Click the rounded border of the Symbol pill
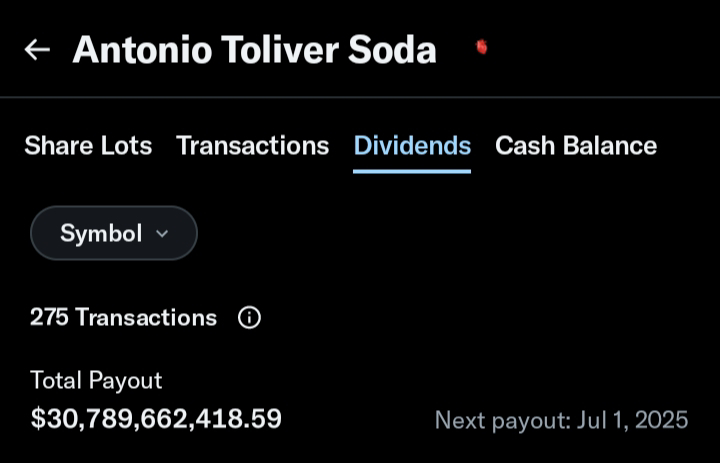720x463 pixels. 114,207
